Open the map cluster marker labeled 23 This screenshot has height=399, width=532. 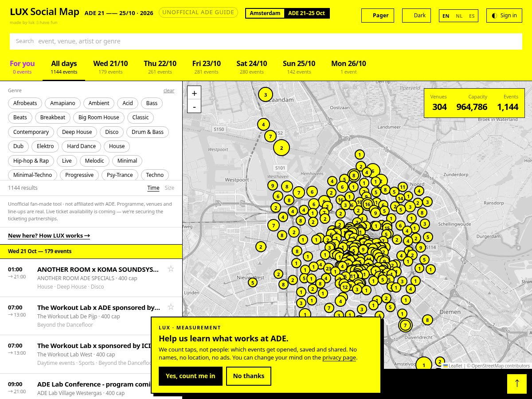[328, 268]
